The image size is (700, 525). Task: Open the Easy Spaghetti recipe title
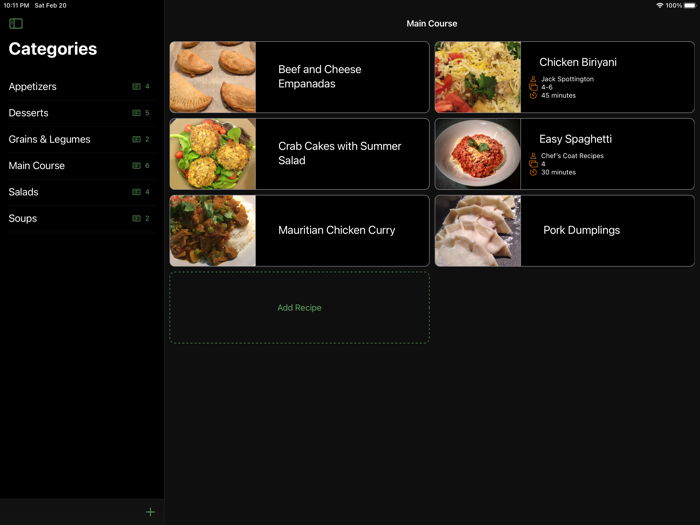point(575,139)
